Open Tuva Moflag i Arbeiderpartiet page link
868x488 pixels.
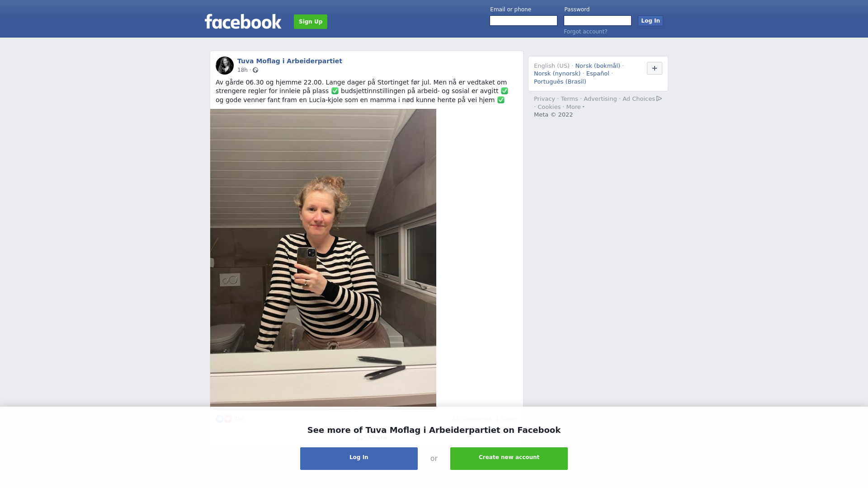290,61
